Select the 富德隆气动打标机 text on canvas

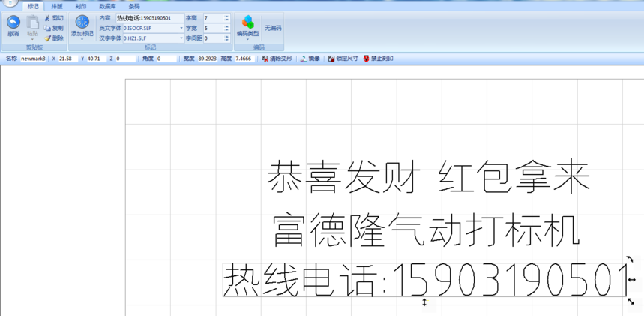click(x=427, y=230)
